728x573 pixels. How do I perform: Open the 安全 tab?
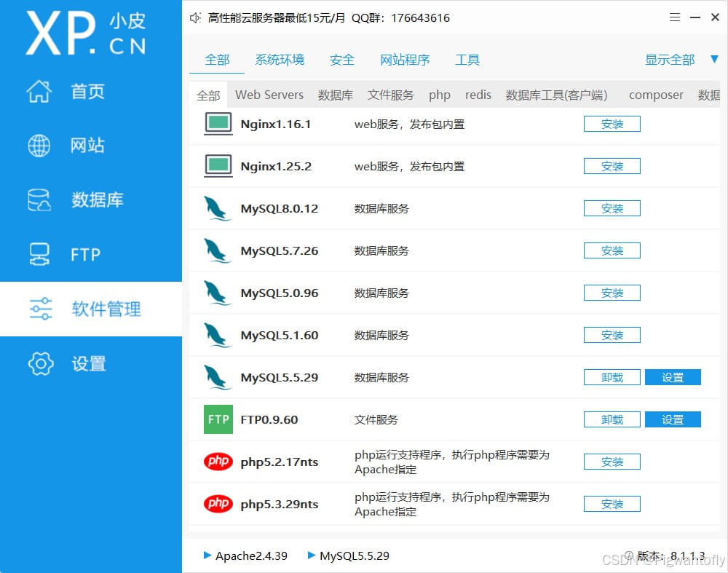341,60
